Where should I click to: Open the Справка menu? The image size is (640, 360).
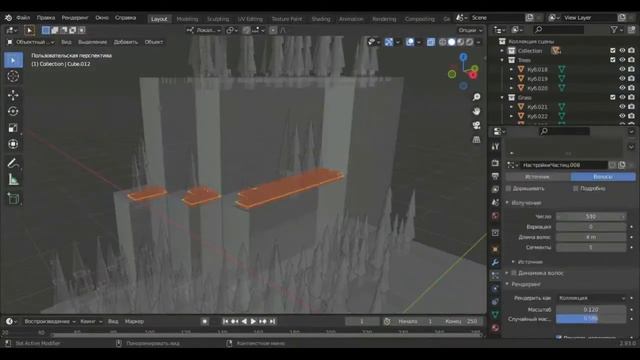[125, 18]
